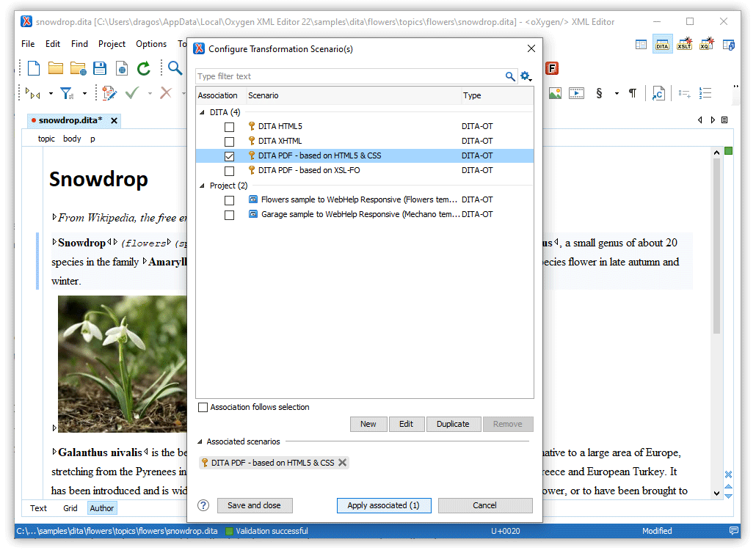Open the dialog settings gear menu

click(x=526, y=76)
